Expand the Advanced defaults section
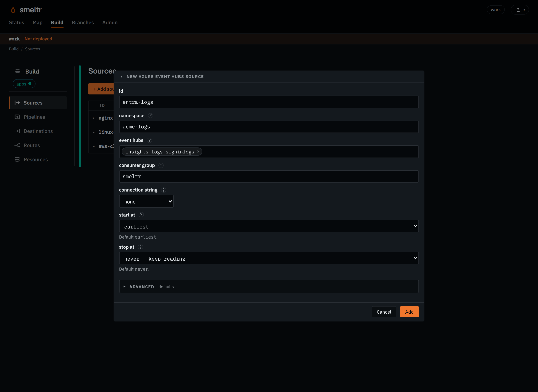Image resolution: width=538 pixels, height=392 pixels. pos(269,286)
